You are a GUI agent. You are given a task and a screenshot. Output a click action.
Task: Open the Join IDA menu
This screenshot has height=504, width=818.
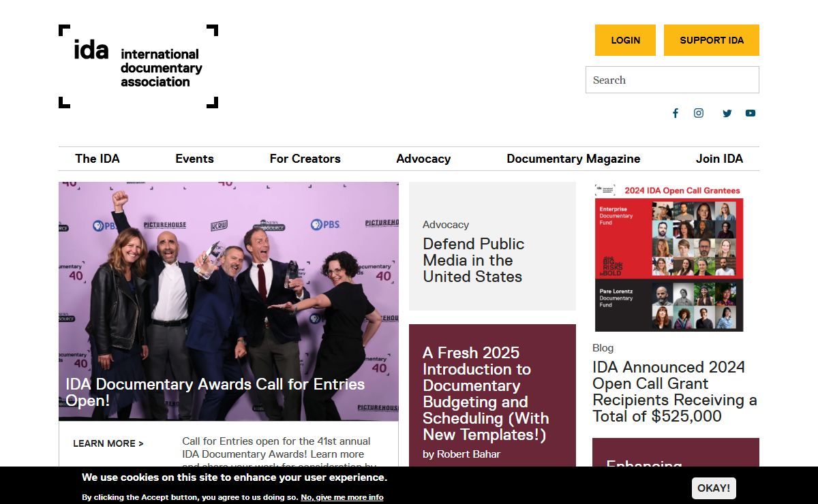(719, 159)
